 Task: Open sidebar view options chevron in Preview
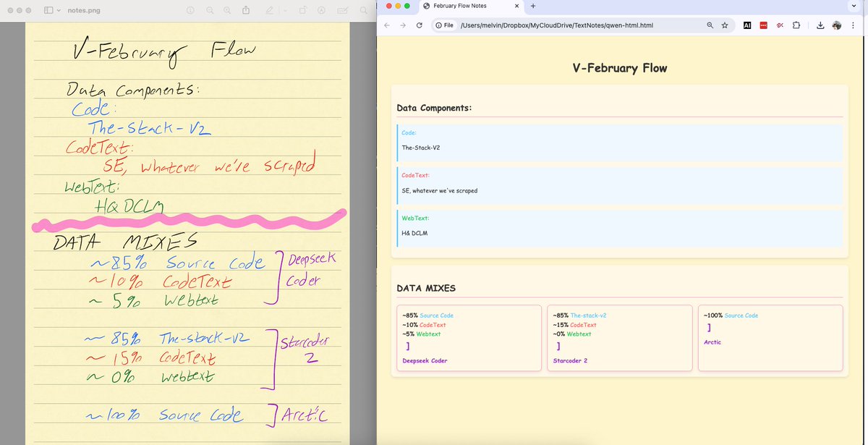coord(59,11)
